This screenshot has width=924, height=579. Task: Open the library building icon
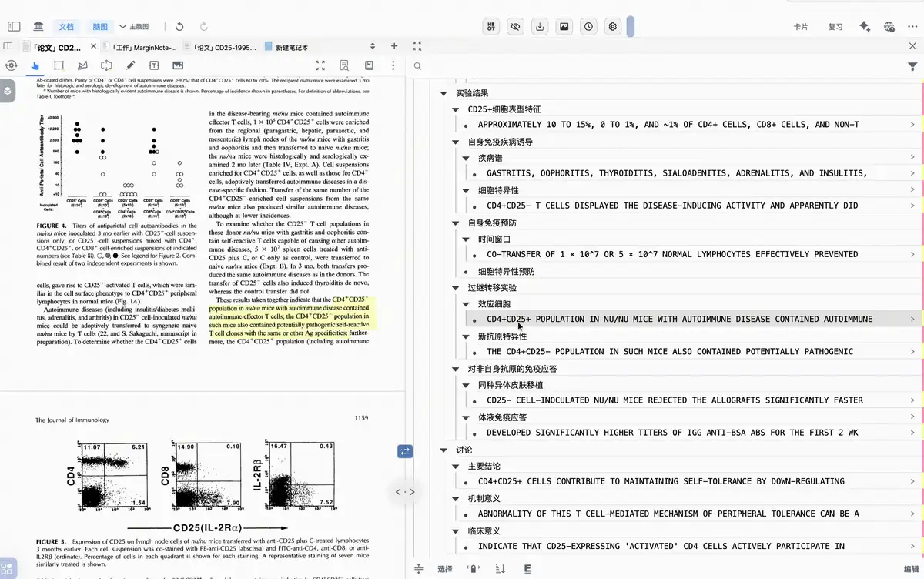point(38,26)
